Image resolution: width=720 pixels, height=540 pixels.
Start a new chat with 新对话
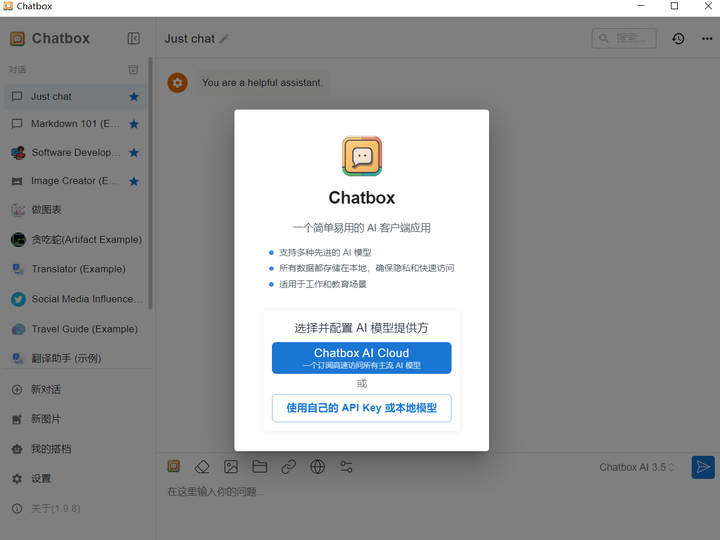(x=76, y=390)
